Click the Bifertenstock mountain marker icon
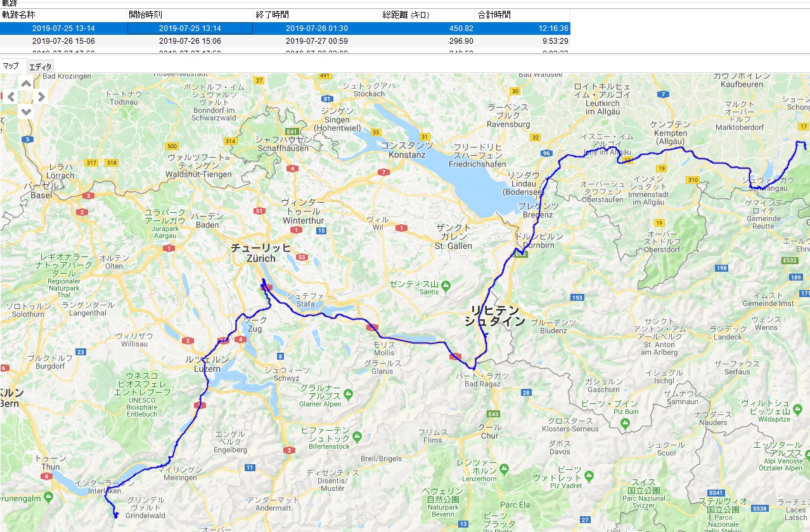This screenshot has height=532, width=810. coord(357,437)
